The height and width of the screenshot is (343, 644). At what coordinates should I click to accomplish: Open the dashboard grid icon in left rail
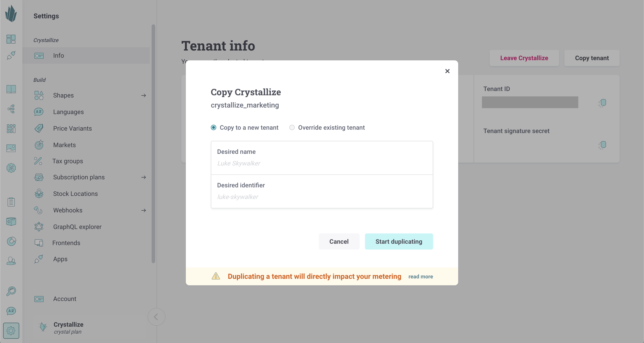tap(11, 39)
